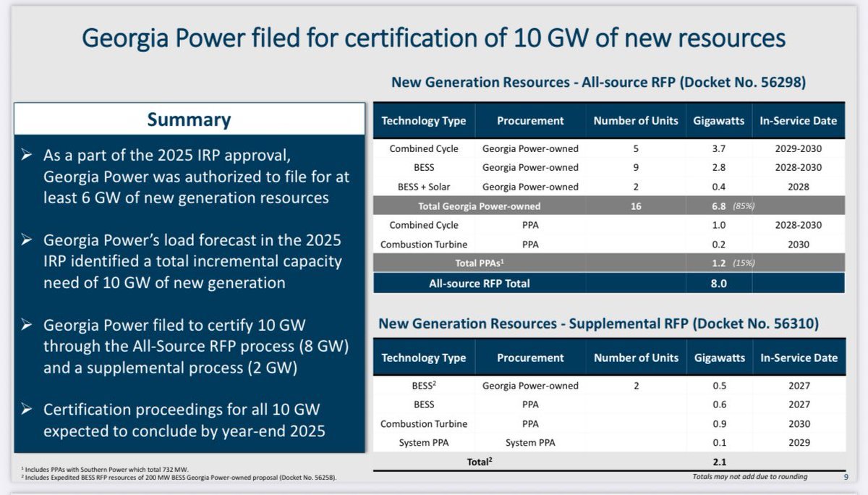Click footnote 1 about Southern Power PPAs

point(105,470)
